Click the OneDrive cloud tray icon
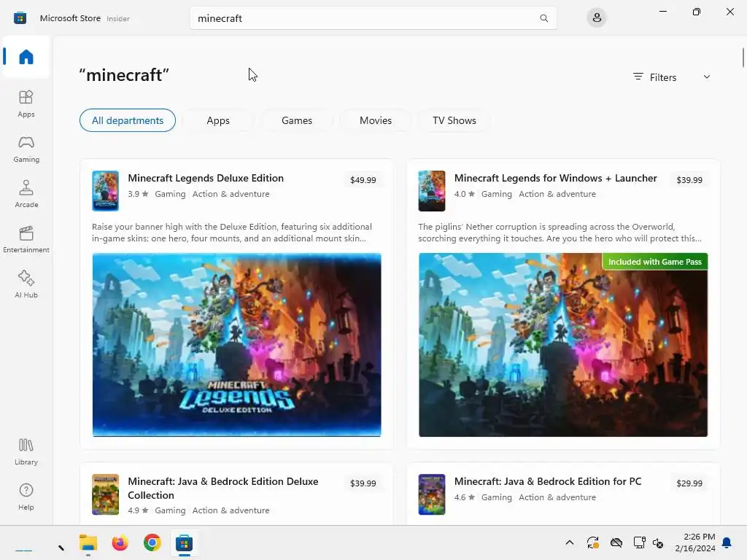Screen dimensions: 747x560 616,542
